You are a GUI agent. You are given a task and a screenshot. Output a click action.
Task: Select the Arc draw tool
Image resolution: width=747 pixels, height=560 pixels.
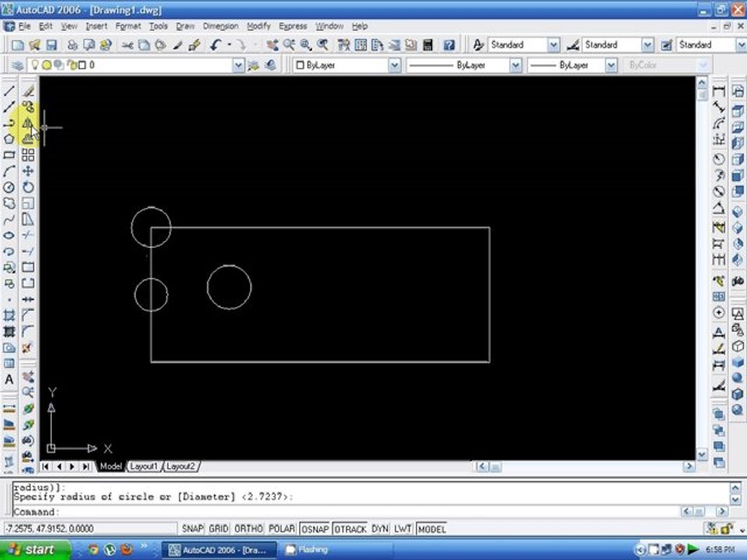point(9,171)
